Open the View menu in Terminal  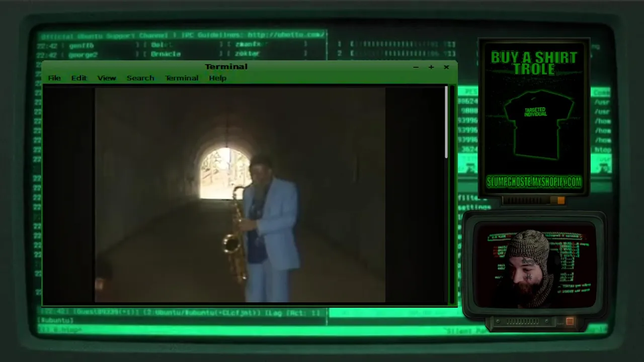(107, 78)
